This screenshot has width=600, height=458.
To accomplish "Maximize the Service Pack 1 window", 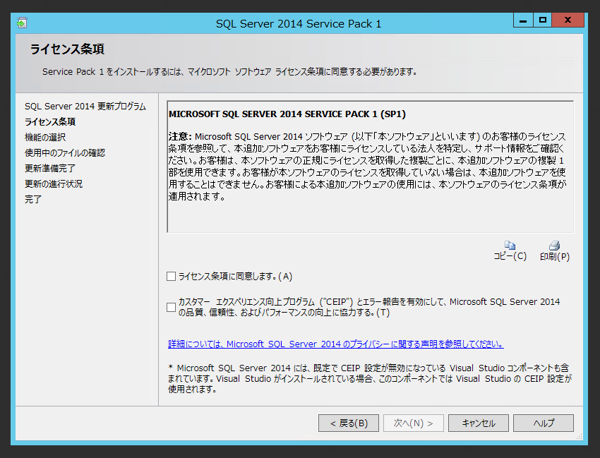I will point(543,20).
